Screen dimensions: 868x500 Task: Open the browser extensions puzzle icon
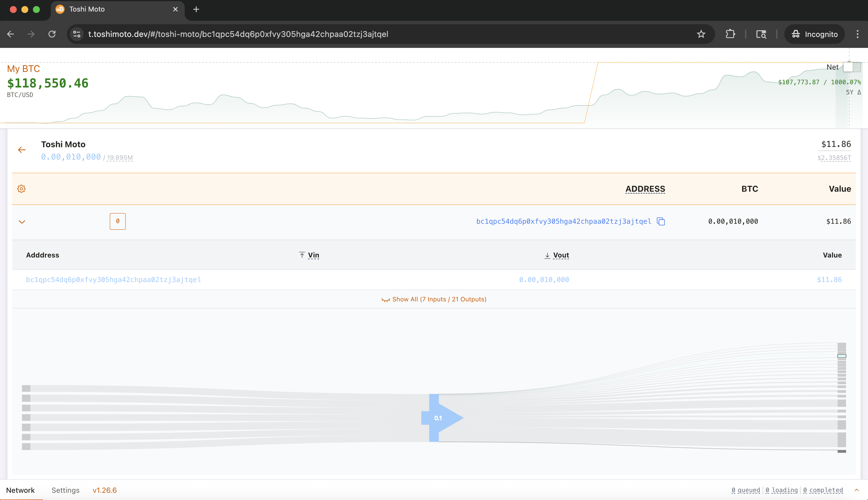pos(730,34)
